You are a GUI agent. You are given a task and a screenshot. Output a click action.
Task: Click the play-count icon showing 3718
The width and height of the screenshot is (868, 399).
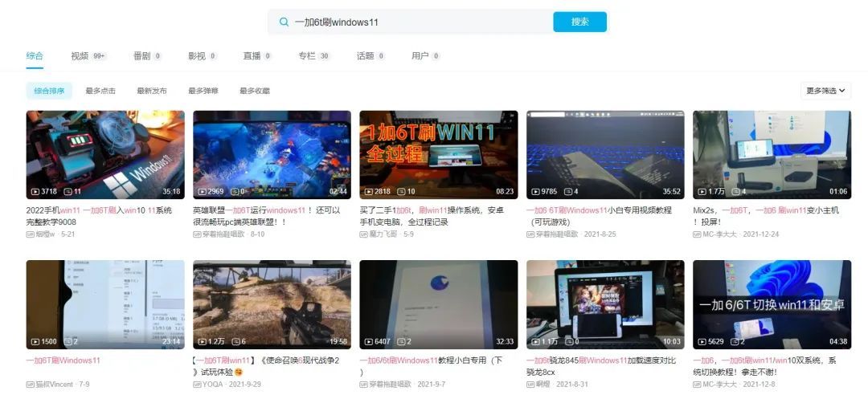35,192
